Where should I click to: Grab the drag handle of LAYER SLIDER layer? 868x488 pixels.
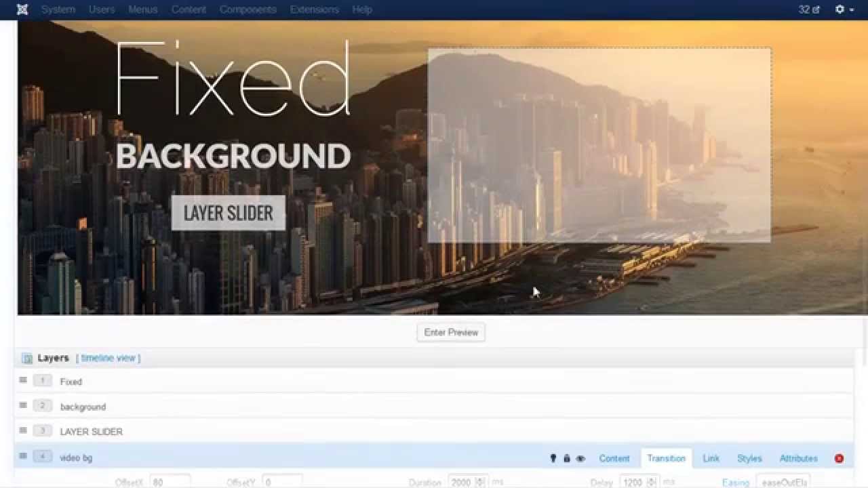tap(23, 430)
